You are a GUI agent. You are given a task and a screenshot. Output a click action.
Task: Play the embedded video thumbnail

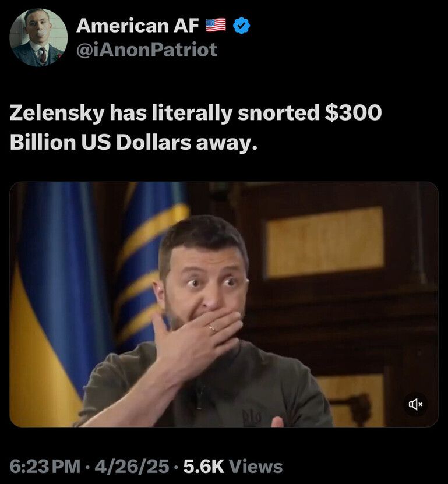[x=224, y=305]
